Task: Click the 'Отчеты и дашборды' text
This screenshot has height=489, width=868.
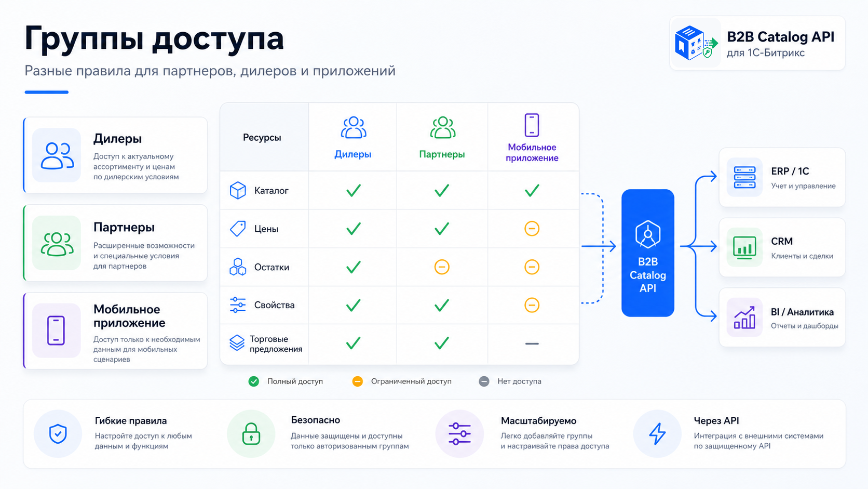Action: click(x=804, y=326)
